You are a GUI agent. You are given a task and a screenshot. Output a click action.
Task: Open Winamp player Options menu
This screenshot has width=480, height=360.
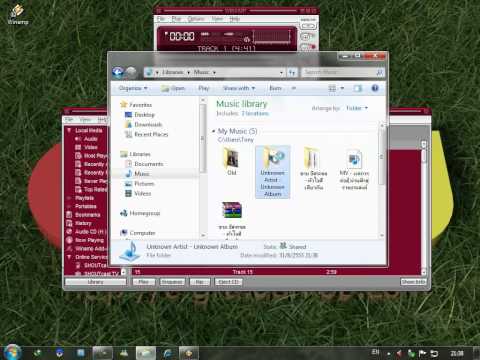tap(196, 19)
